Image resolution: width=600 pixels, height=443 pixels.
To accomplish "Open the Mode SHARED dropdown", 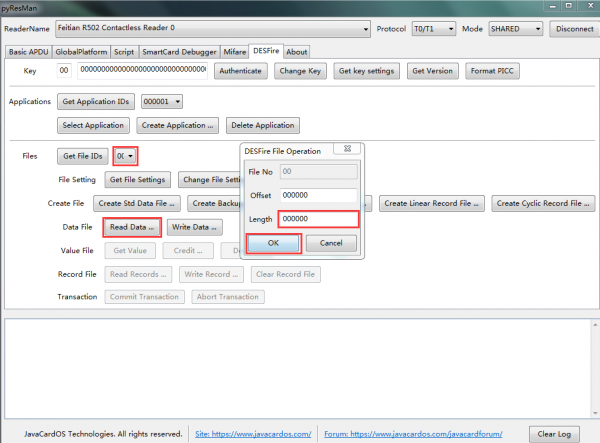I will [538, 29].
